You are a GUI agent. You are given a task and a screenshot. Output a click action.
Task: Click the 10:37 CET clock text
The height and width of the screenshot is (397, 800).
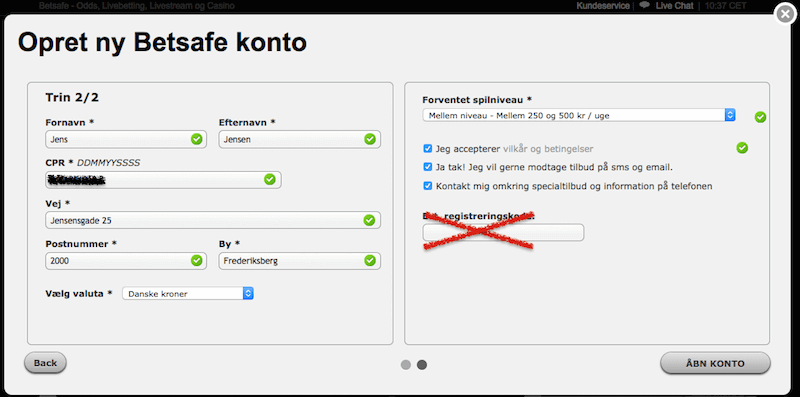tap(726, 6)
